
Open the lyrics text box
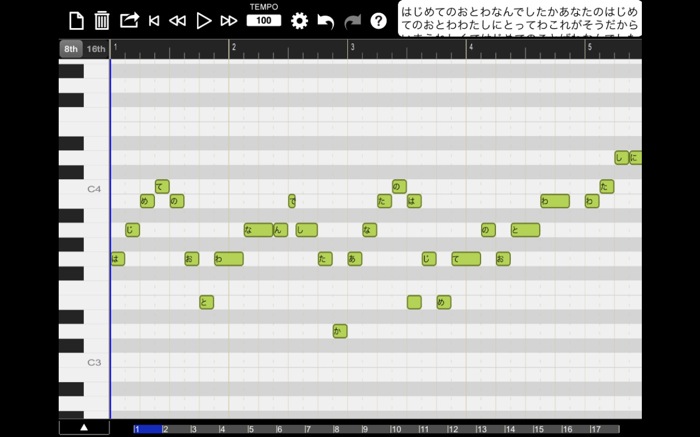(x=520, y=19)
